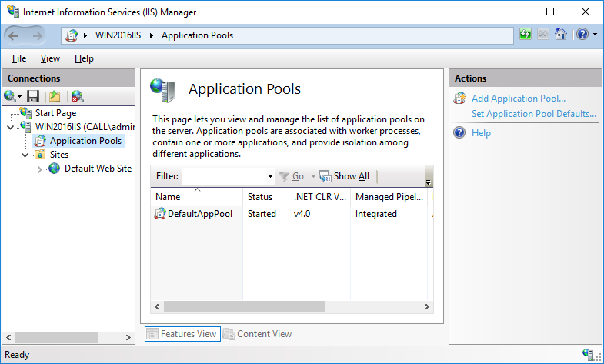Select the DefaultAppPool row

pyautogui.click(x=292, y=214)
